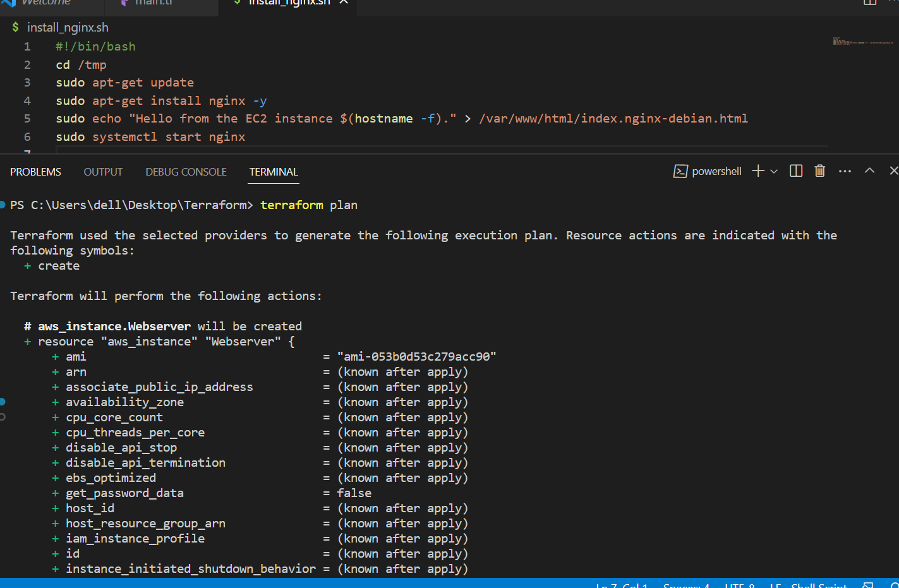Image resolution: width=899 pixels, height=588 pixels.
Task: Switch to the OUTPUT tab
Action: 103,172
